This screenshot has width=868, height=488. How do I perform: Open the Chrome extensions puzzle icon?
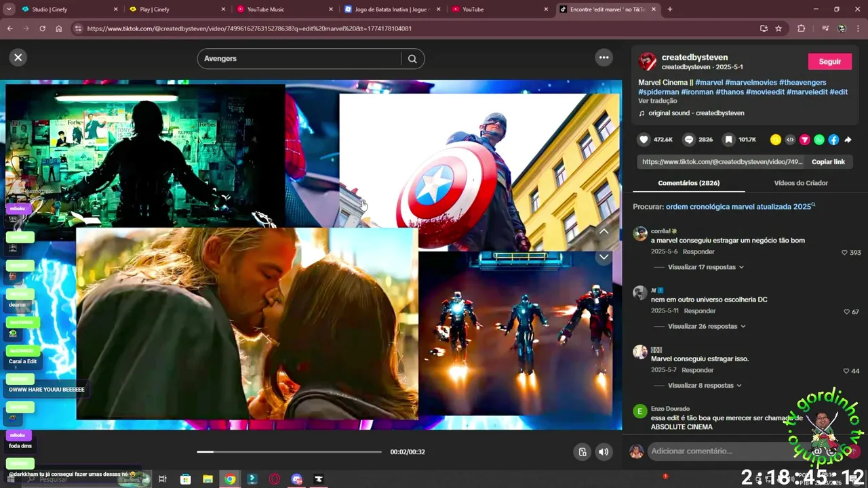point(802,28)
